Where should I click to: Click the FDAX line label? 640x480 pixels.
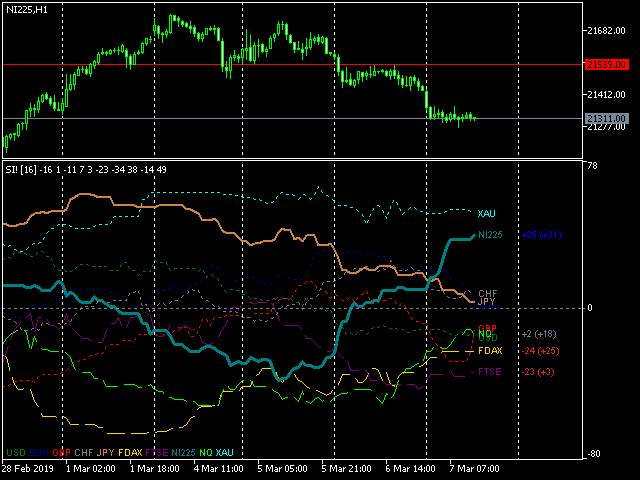490,351
